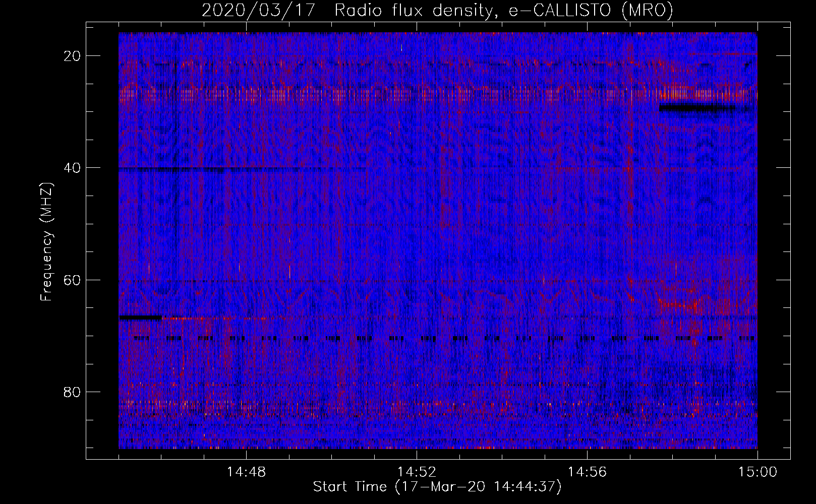Click the short black bar near 67 MHz
Image resolution: width=816 pixels, height=504 pixels.
[140, 318]
